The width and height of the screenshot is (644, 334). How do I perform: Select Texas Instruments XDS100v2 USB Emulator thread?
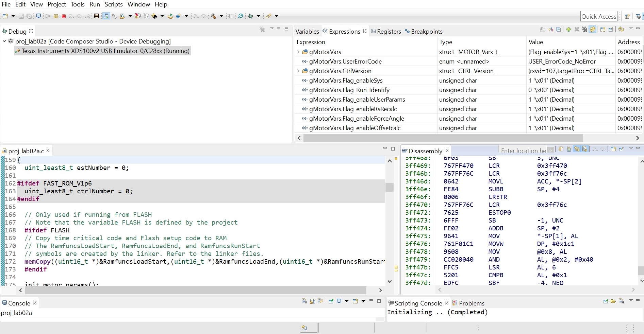point(102,51)
